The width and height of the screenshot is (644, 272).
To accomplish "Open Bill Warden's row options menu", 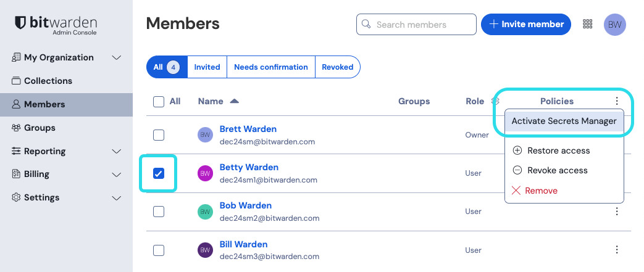I will tap(616, 250).
